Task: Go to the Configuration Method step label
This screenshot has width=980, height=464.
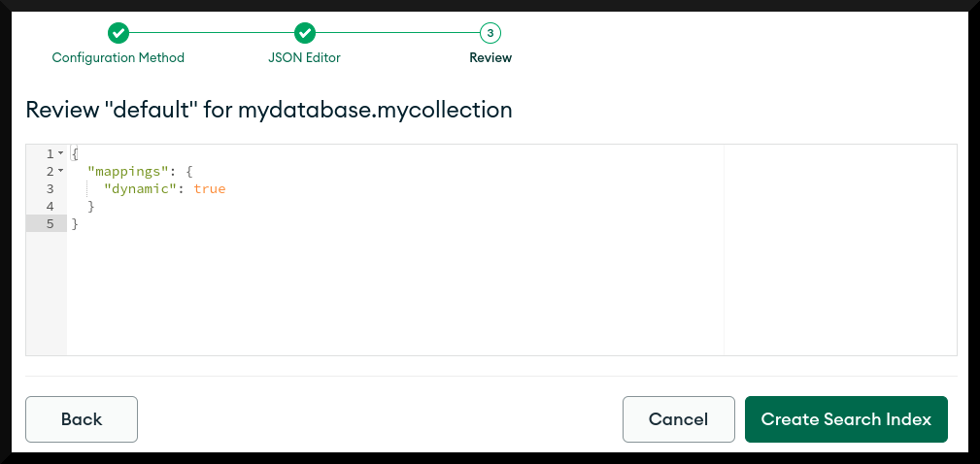Action: coord(118,57)
